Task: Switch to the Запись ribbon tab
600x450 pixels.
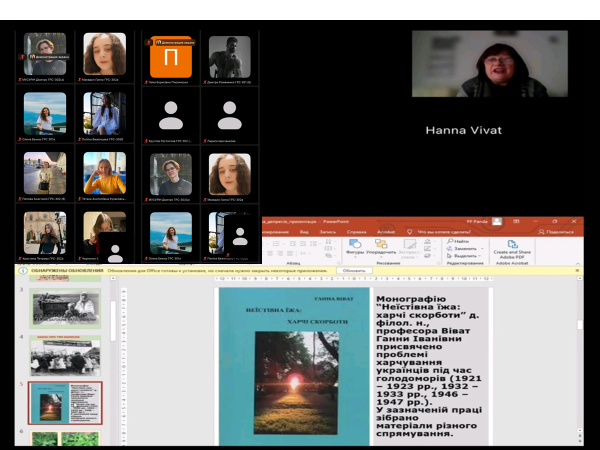Action: [328, 231]
